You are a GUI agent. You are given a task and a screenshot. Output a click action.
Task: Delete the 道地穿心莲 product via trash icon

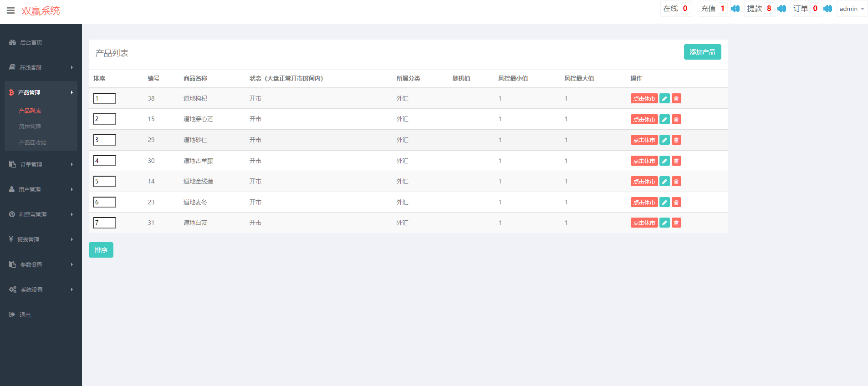pos(676,119)
